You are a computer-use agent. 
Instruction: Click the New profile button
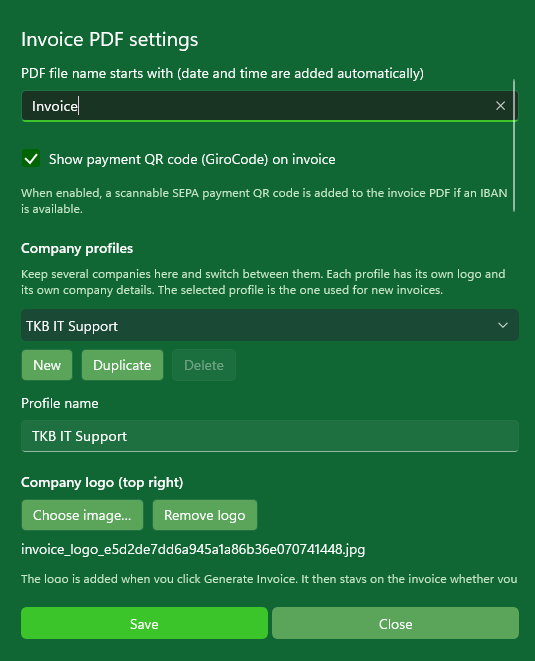pyautogui.click(x=47, y=365)
